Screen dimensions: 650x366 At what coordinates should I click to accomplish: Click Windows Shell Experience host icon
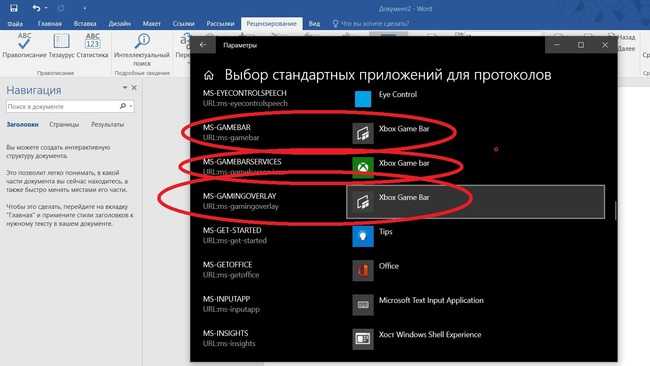363,339
